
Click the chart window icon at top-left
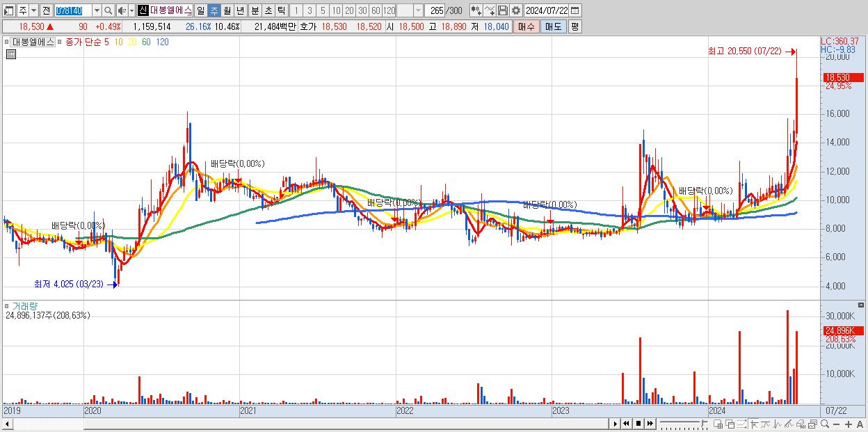(9, 10)
